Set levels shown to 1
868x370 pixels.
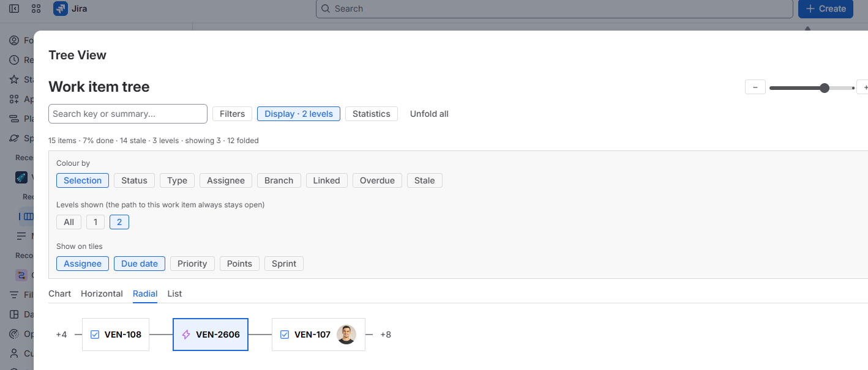(x=95, y=222)
